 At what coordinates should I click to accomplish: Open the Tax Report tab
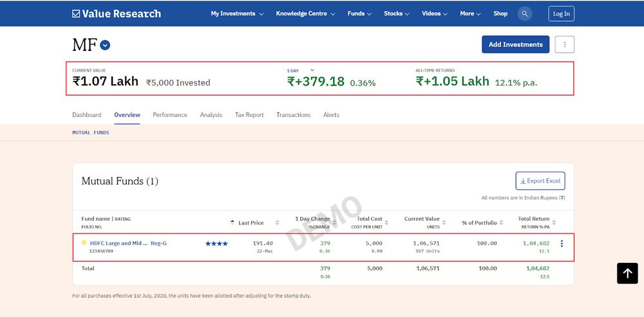pos(249,115)
